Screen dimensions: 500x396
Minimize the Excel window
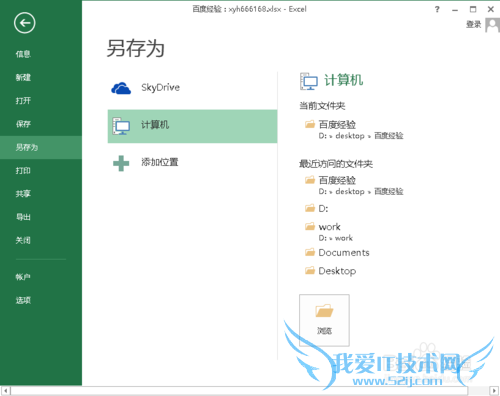tap(455, 10)
